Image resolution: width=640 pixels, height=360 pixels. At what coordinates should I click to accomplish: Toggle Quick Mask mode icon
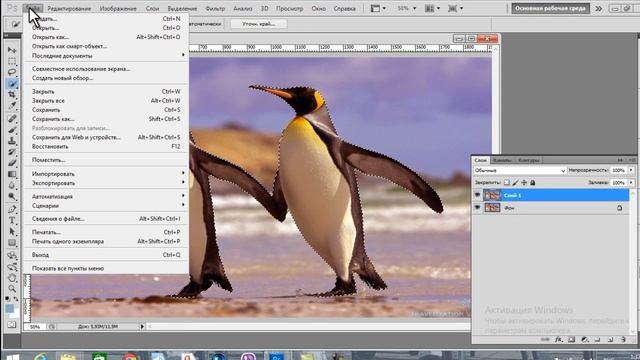click(11, 325)
